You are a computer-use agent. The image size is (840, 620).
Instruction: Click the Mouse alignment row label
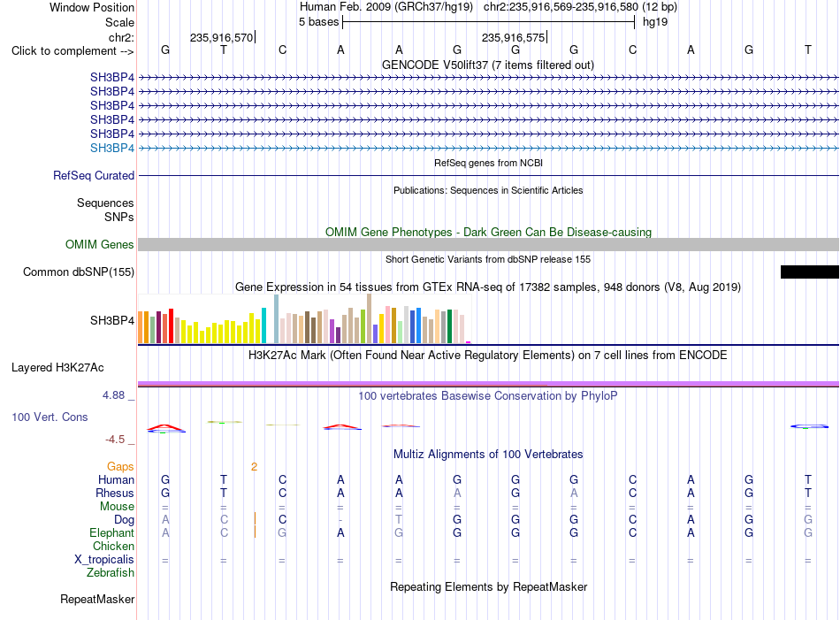(x=117, y=507)
